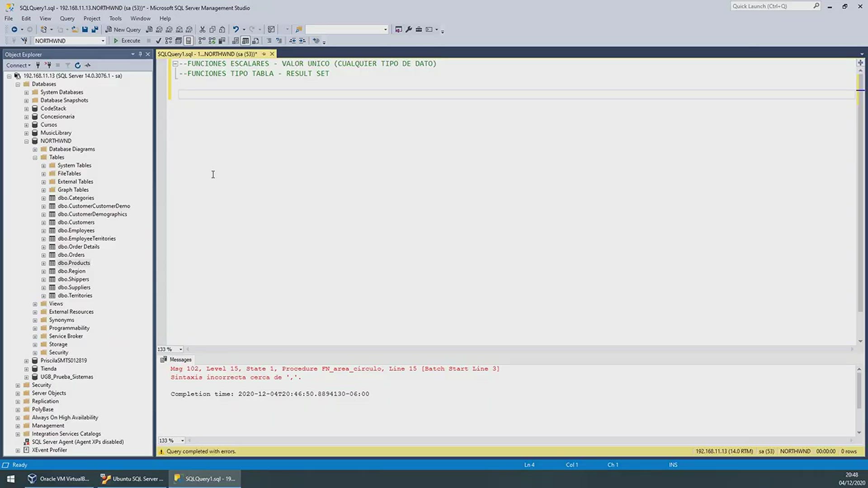Select the Messages results tab
The height and width of the screenshot is (488, 868).
click(x=176, y=360)
